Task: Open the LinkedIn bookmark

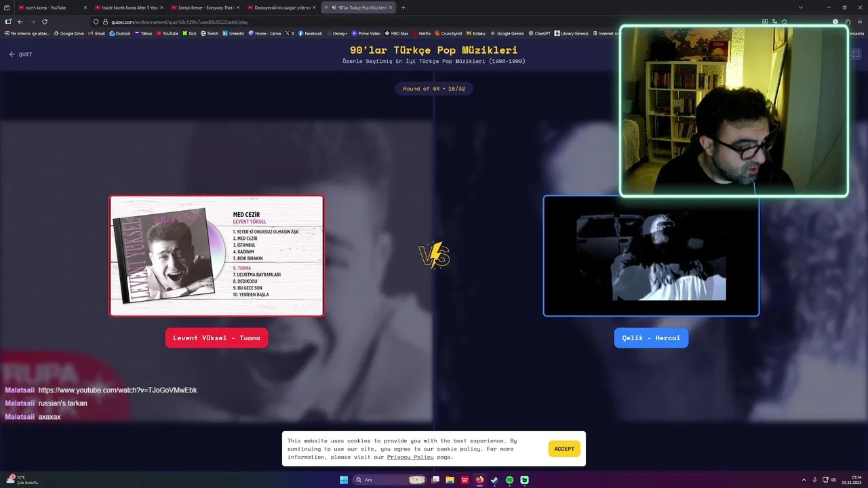Action: [x=233, y=33]
